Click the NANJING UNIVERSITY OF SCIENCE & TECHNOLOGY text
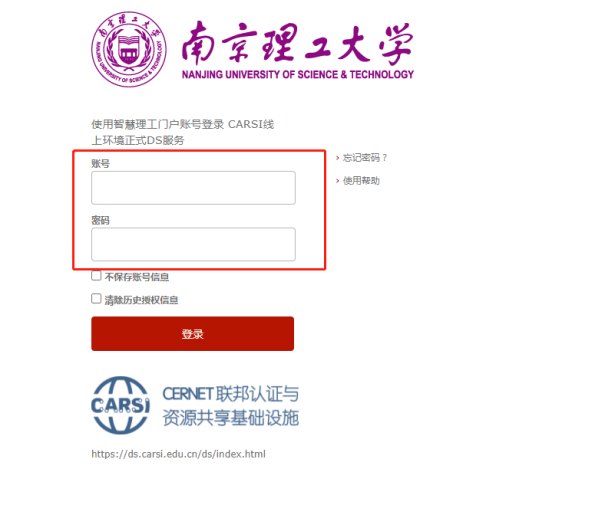The height and width of the screenshot is (519, 605). tap(298, 74)
